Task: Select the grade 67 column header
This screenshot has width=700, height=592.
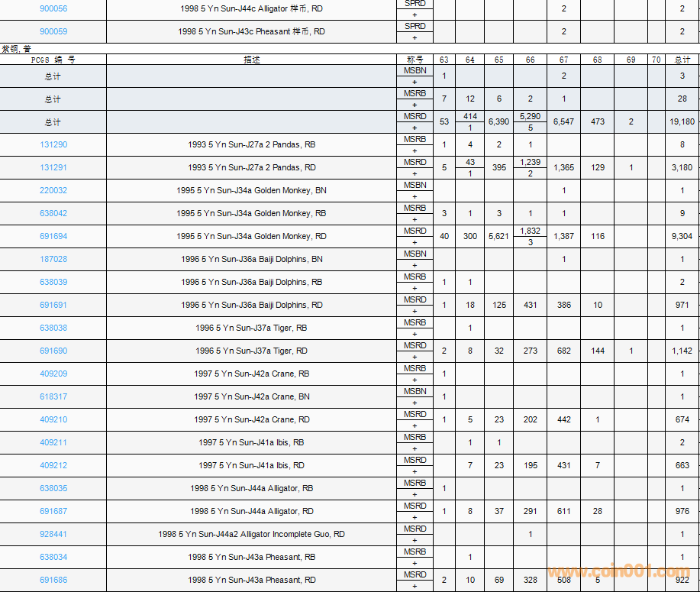Action: (563, 60)
